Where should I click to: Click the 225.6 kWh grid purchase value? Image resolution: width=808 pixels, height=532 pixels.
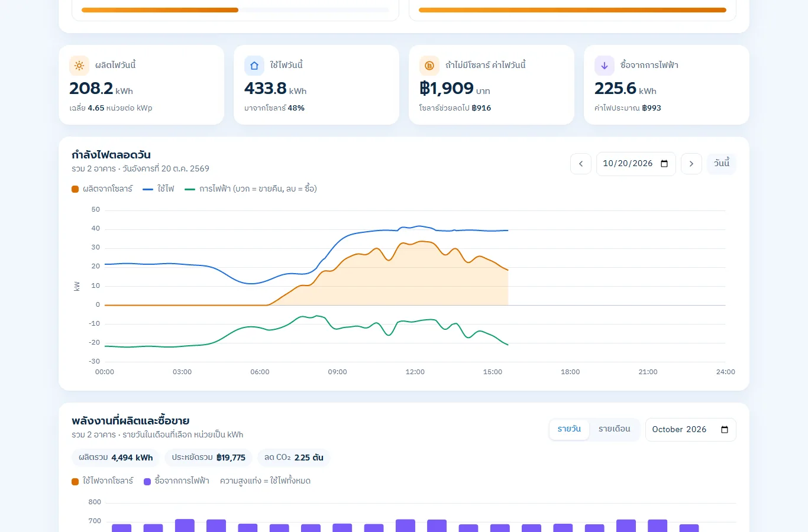625,89
